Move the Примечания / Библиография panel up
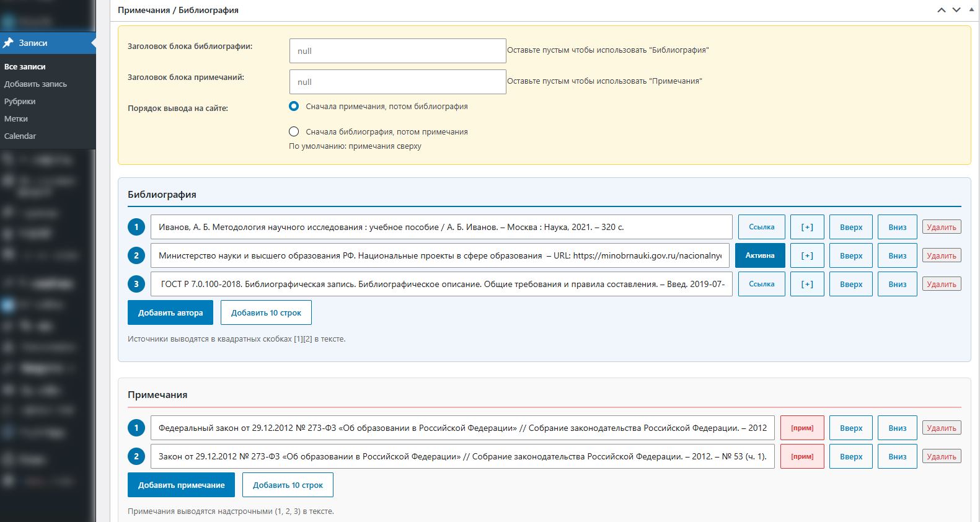 tap(941, 10)
